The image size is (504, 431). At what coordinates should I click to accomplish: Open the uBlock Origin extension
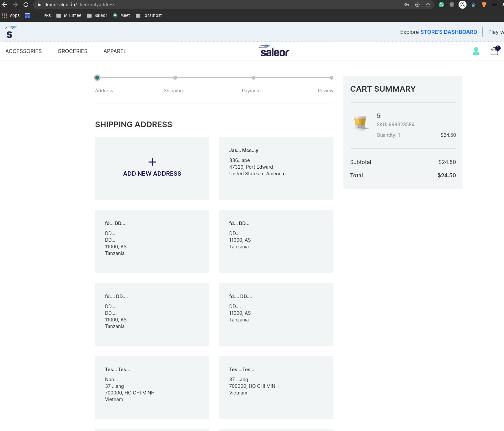452,5
